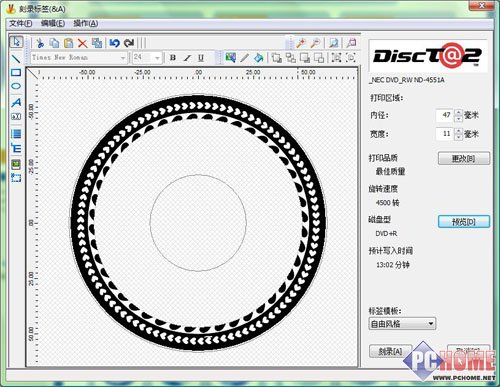Zoom out with the minus magnifier
Image resolution: width=500 pixels, height=387 pixels.
(x=315, y=43)
